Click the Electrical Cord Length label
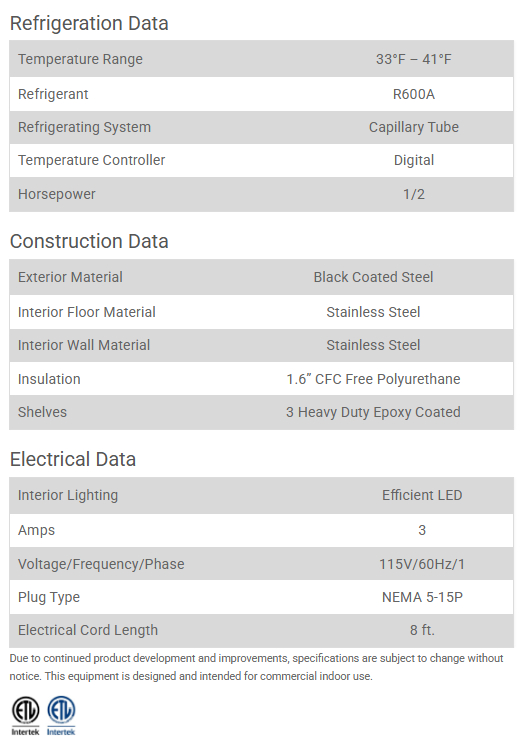The image size is (529, 752). (88, 630)
